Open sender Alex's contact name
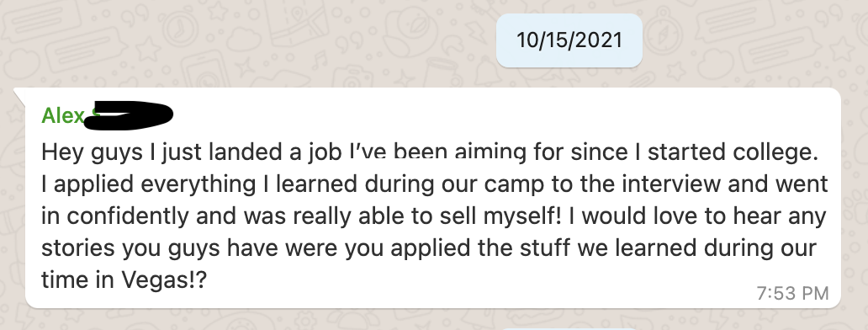 (62, 115)
